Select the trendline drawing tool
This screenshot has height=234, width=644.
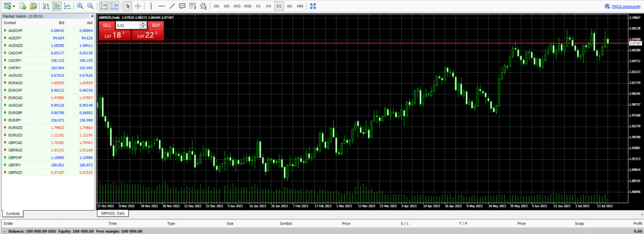coord(172,6)
